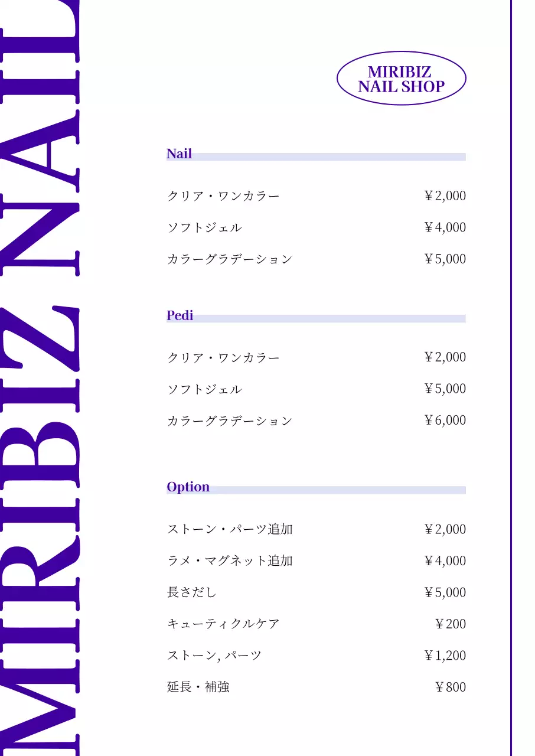
Task: Select the ラメ・マグネット追加 option item
Action: tap(230, 561)
